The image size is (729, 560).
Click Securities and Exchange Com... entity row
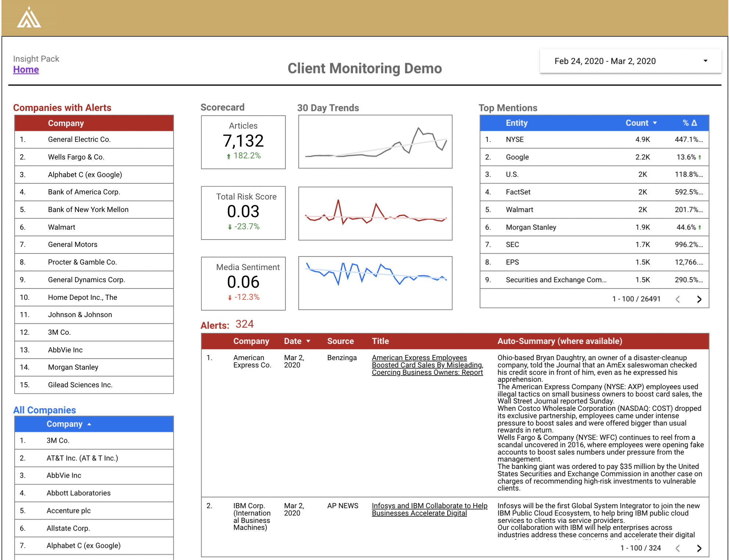pos(594,280)
